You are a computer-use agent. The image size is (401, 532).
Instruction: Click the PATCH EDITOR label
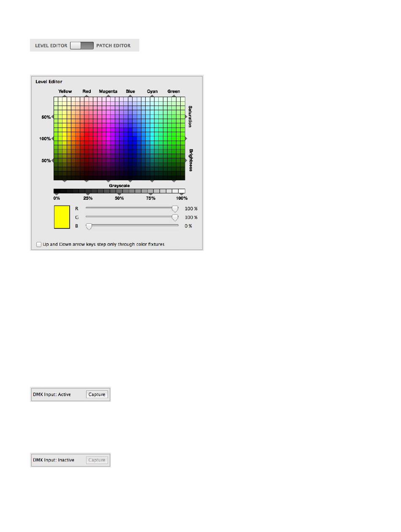pyautogui.click(x=114, y=46)
